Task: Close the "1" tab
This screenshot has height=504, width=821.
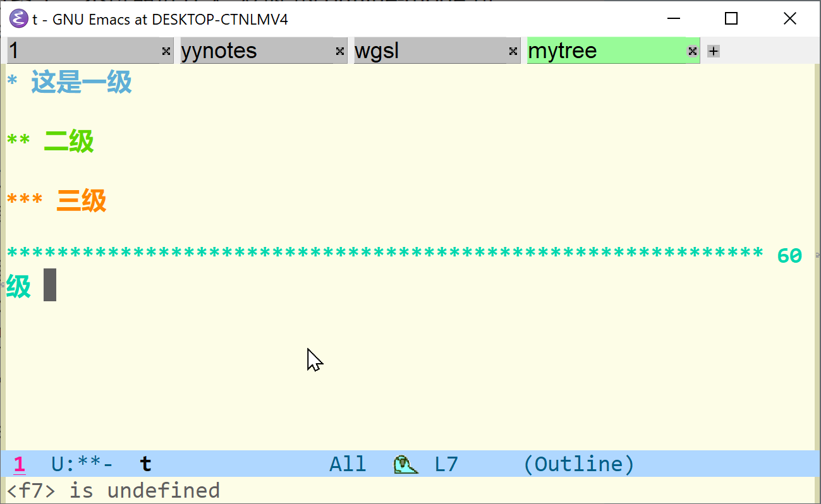Action: tap(166, 51)
